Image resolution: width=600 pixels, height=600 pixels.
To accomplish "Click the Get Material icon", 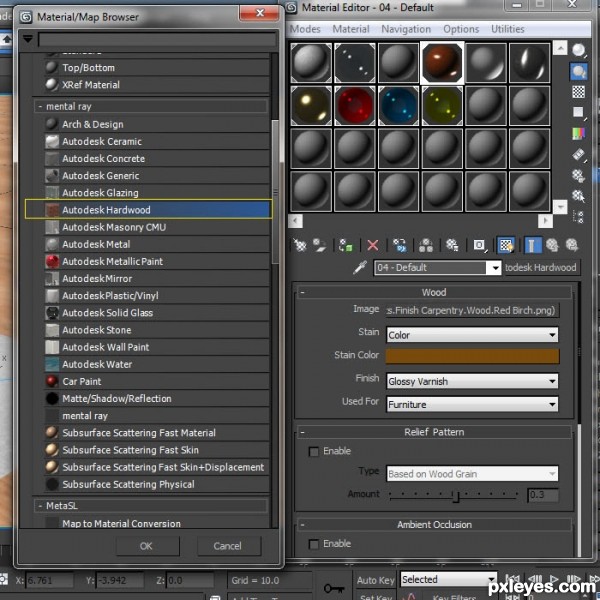I will pos(300,245).
